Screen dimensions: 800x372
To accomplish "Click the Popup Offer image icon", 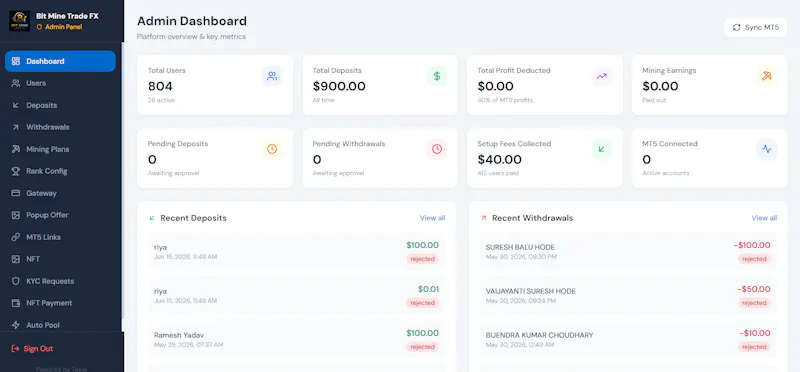I will pyautogui.click(x=16, y=215).
